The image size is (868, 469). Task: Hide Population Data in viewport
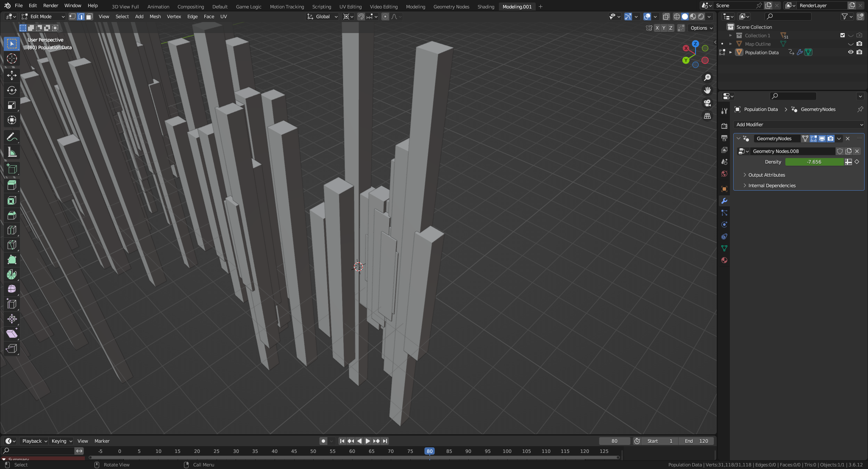(851, 52)
